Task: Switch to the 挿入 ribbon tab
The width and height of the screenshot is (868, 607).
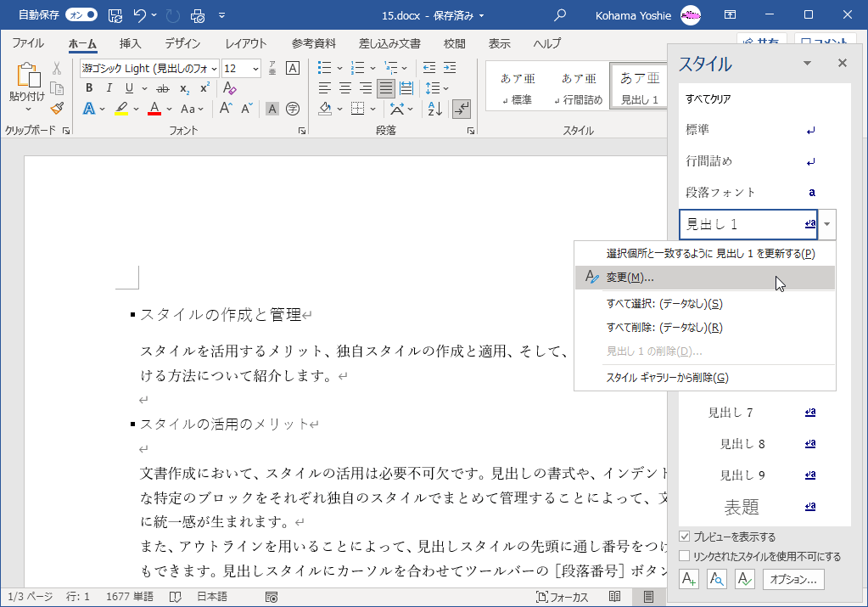Action: coord(130,43)
